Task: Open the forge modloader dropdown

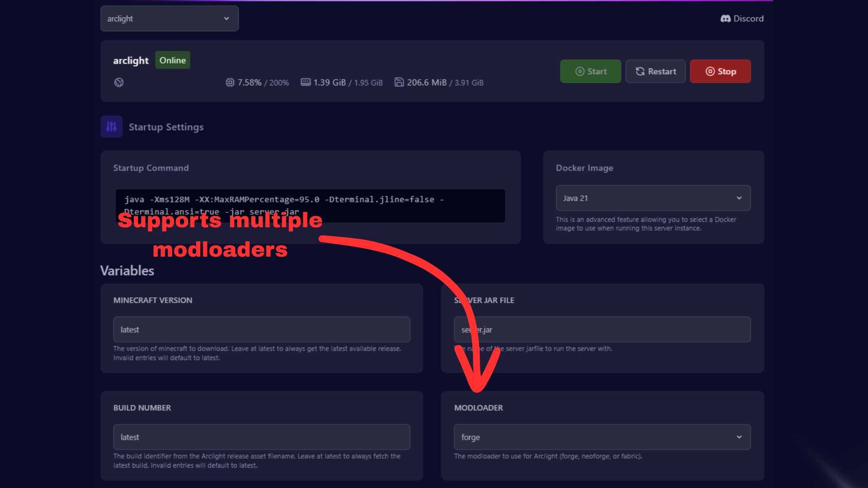Action: (602, 437)
